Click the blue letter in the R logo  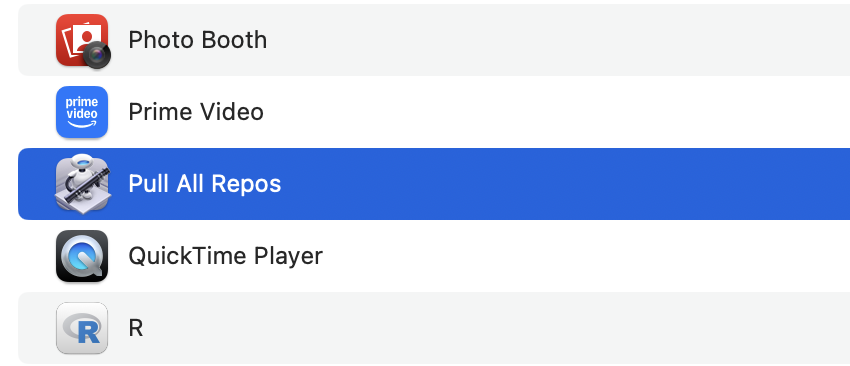point(88,331)
